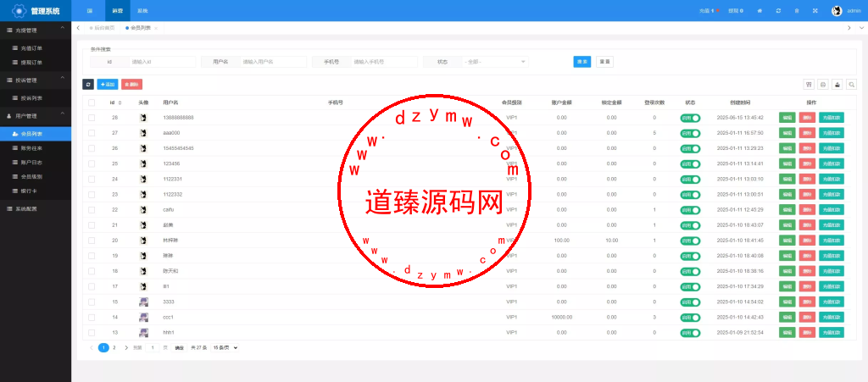The height and width of the screenshot is (382, 868).
Task: Click the 重置 reset button
Action: tap(604, 62)
